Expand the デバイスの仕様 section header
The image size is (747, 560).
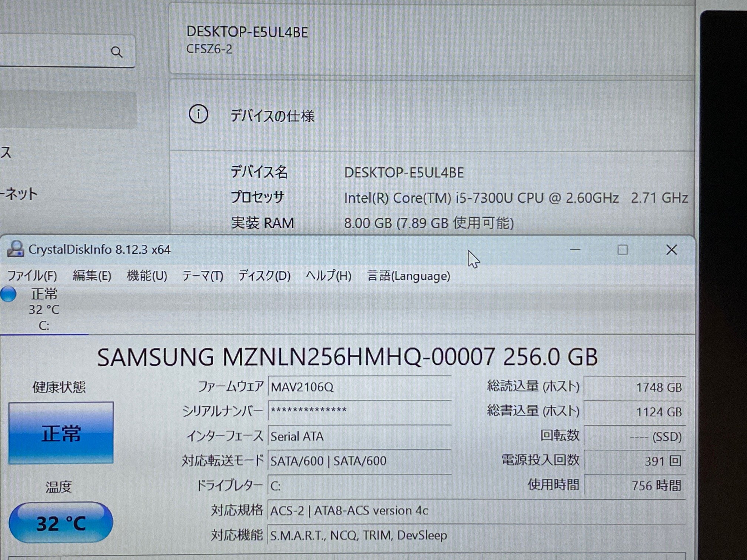[432, 115]
